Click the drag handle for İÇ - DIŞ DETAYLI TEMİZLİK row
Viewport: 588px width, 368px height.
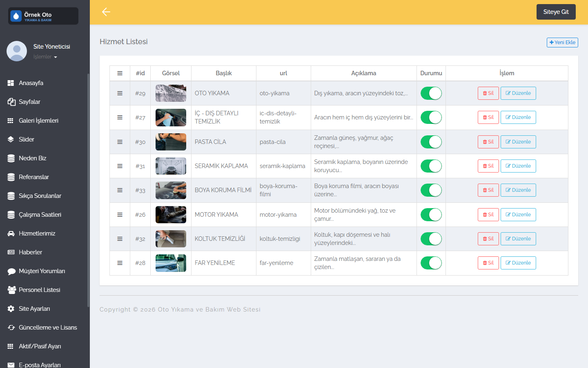[x=120, y=117]
